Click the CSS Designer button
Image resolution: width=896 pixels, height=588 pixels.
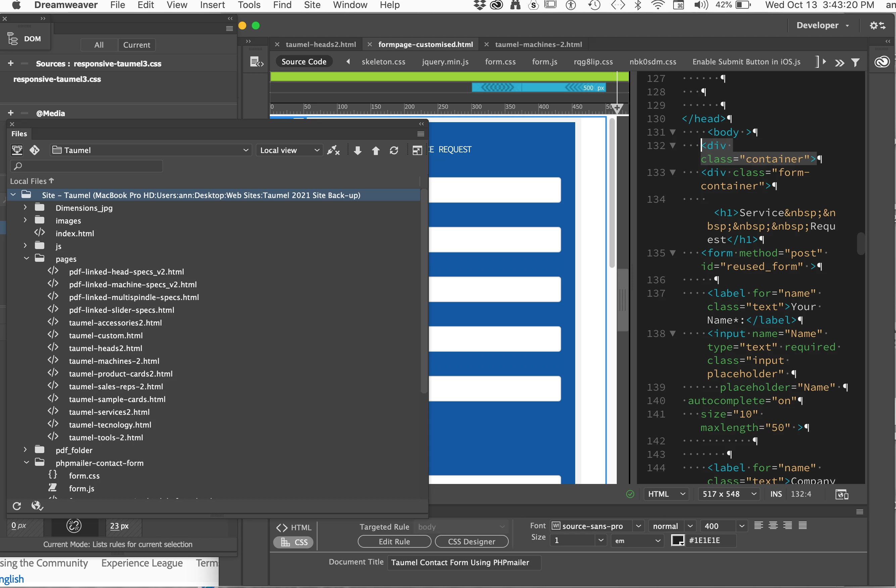tap(471, 541)
